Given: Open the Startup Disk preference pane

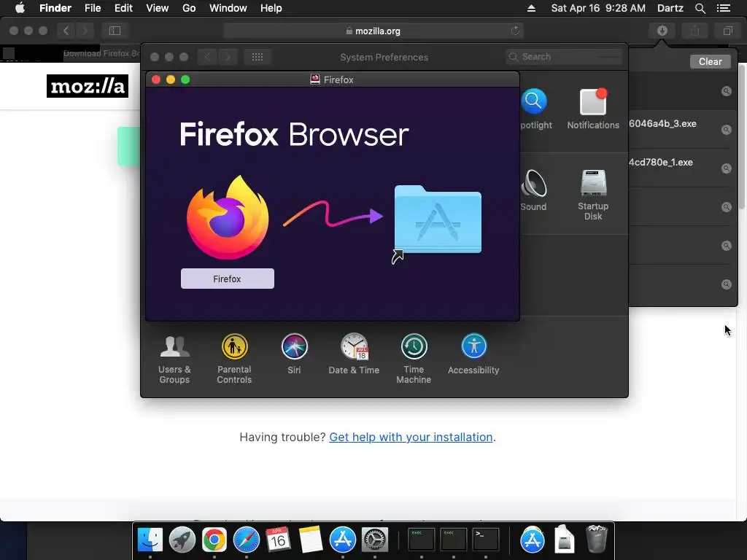Looking at the screenshot, I should [593, 195].
